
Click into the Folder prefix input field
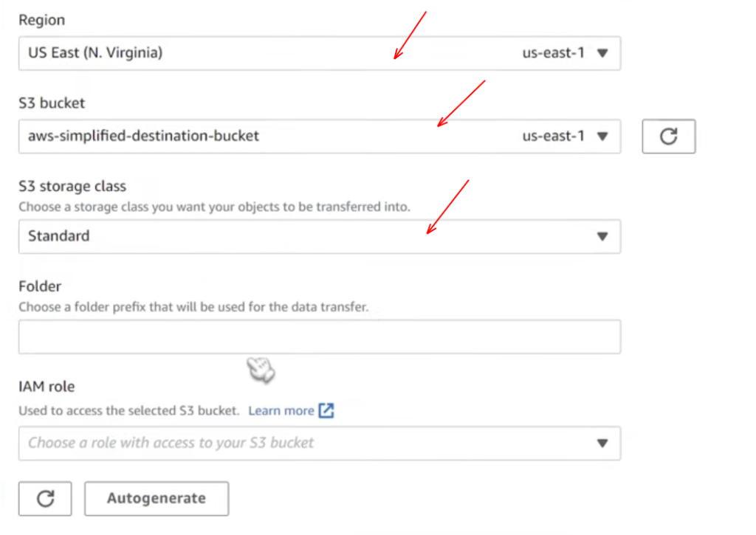click(x=319, y=337)
